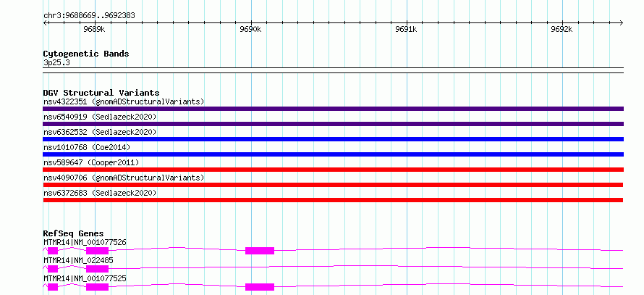Open the Cytogenetic Bands track title
The width and height of the screenshot is (644, 295).
[x=86, y=54]
